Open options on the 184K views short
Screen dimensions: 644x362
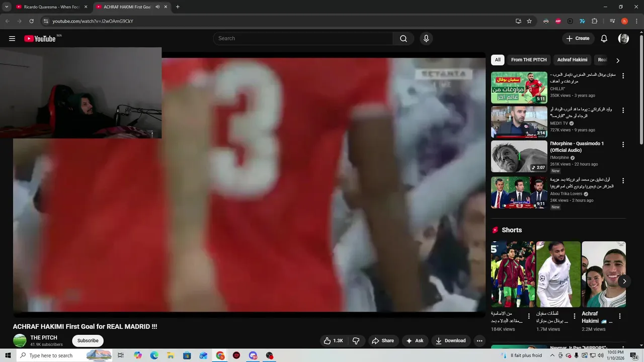[x=529, y=316]
